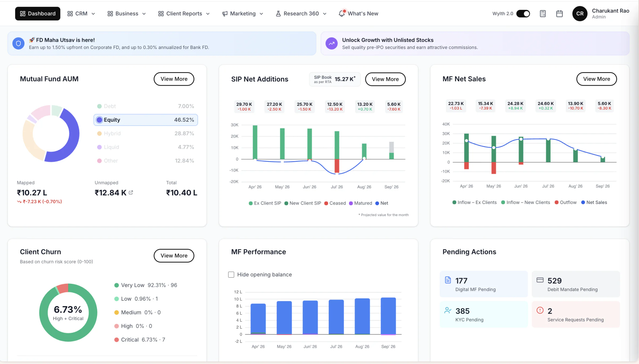Image resolution: width=639 pixels, height=364 pixels.
Task: Open the calculator icon in header
Action: click(543, 14)
